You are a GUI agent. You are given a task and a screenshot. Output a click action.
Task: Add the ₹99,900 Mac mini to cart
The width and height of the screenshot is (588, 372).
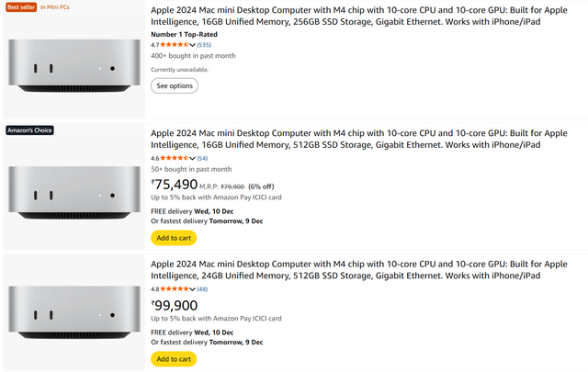pyautogui.click(x=174, y=358)
